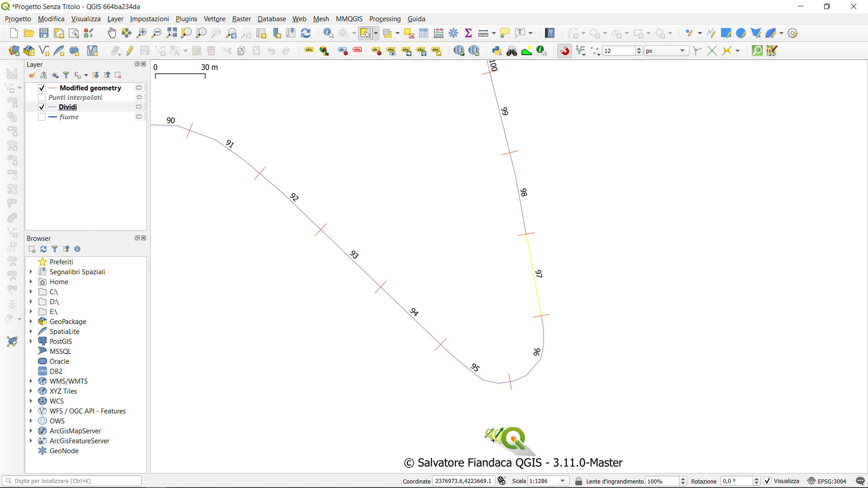Toggle the snapping magnet icon
This screenshot has width=868, height=488.
pyautogui.click(x=565, y=51)
